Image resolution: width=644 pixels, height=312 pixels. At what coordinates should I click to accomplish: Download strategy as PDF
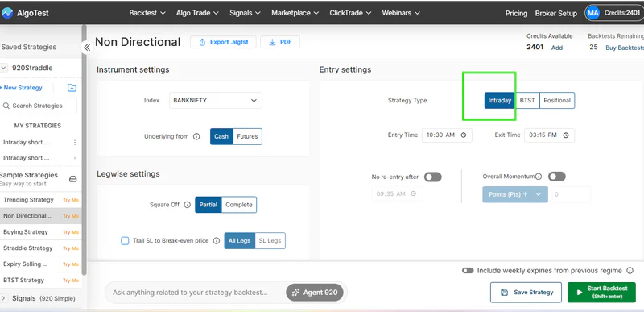click(280, 42)
